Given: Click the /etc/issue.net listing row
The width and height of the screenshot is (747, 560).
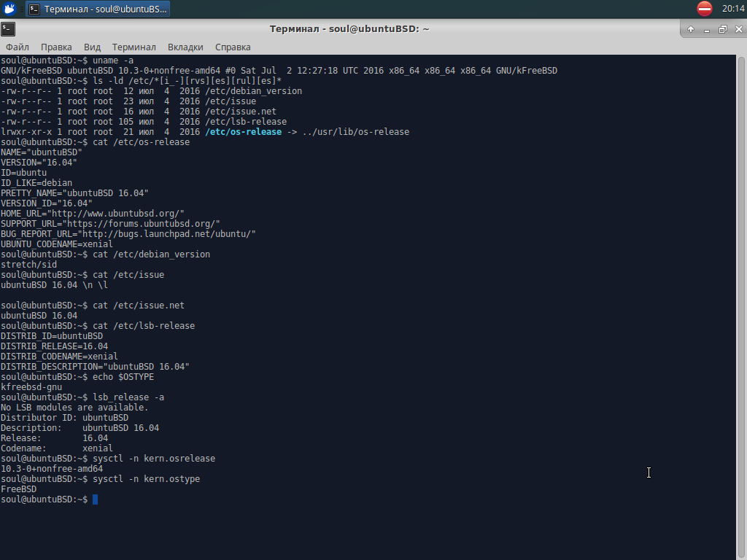Looking at the screenshot, I should (139, 112).
